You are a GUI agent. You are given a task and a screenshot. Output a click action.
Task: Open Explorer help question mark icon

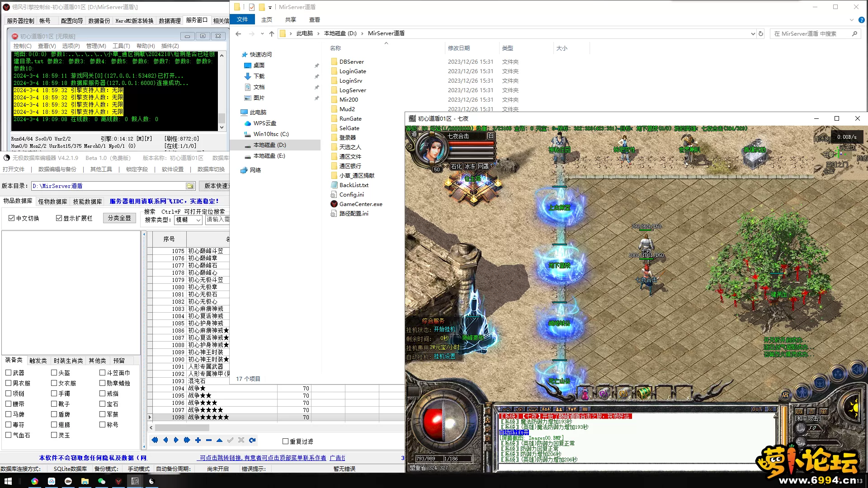pos(861,20)
